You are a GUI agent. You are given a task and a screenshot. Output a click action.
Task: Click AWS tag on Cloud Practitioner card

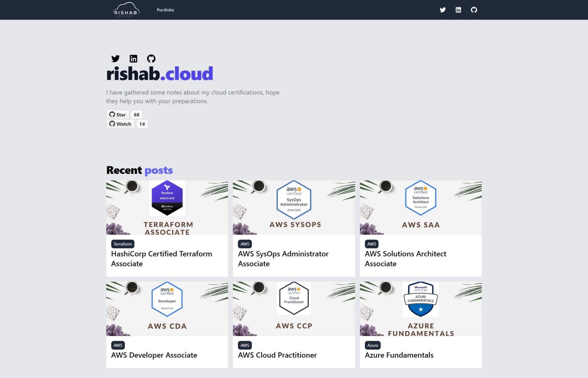(245, 345)
